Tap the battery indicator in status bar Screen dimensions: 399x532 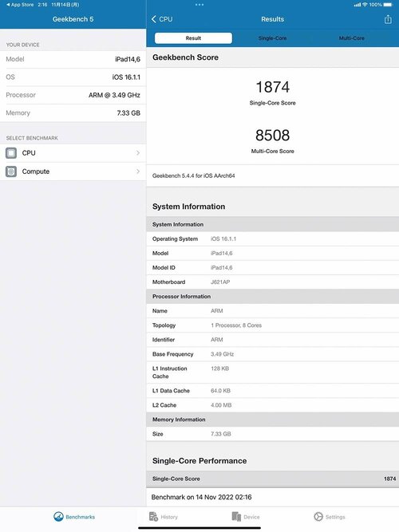pyautogui.click(x=388, y=5)
